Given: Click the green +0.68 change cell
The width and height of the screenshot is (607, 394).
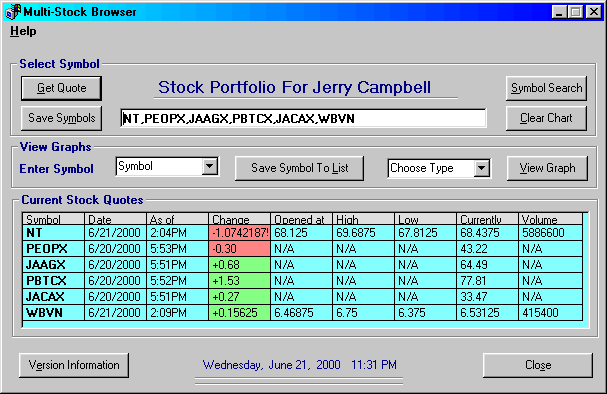Looking at the screenshot, I should [x=239, y=265].
